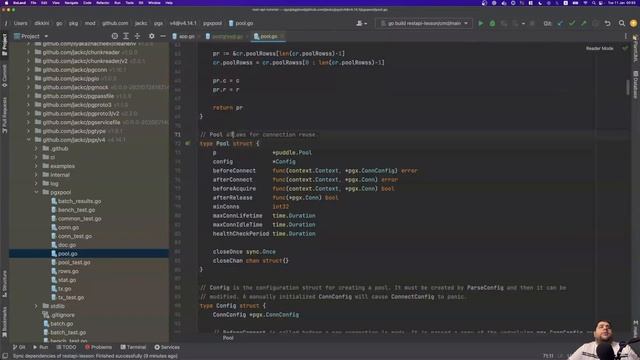Click the rollback undo arrow icon
This screenshot has width=640, height=360.
click(x=608, y=24)
